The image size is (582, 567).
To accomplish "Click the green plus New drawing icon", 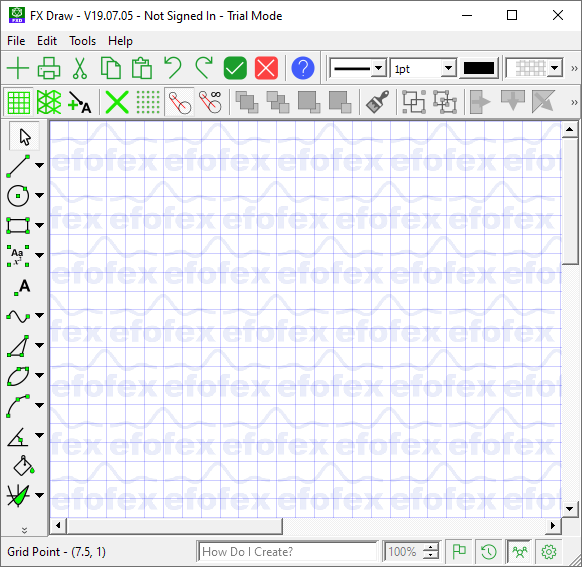I will (x=18, y=68).
